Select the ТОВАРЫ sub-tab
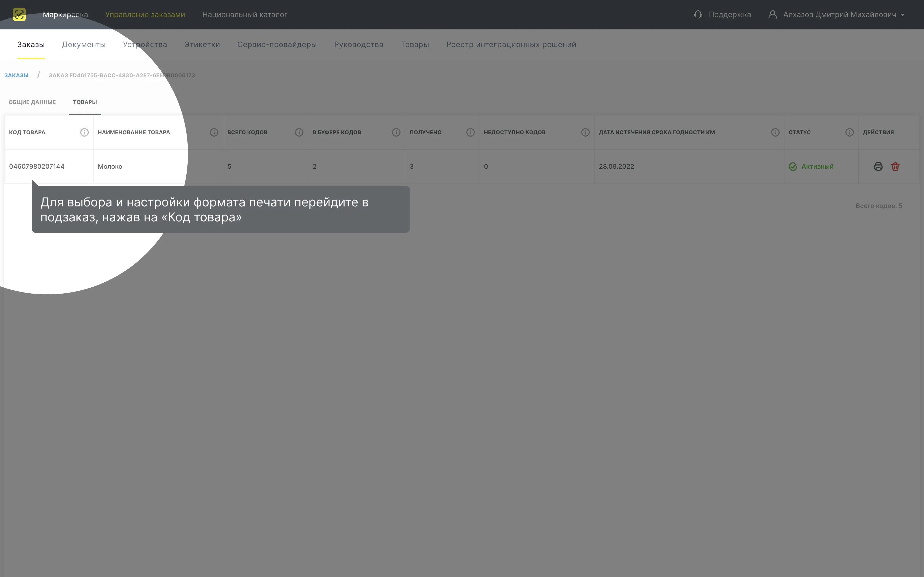The width and height of the screenshot is (924, 577). pos(85,102)
